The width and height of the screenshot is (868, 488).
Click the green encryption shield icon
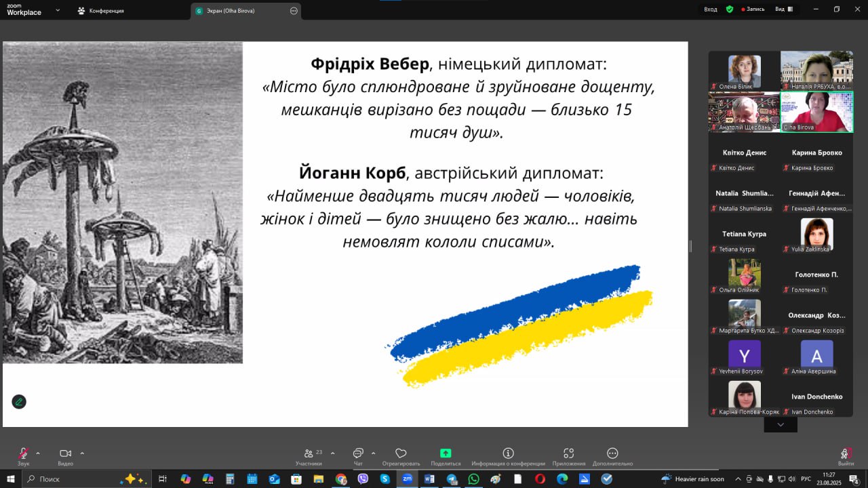[730, 9]
